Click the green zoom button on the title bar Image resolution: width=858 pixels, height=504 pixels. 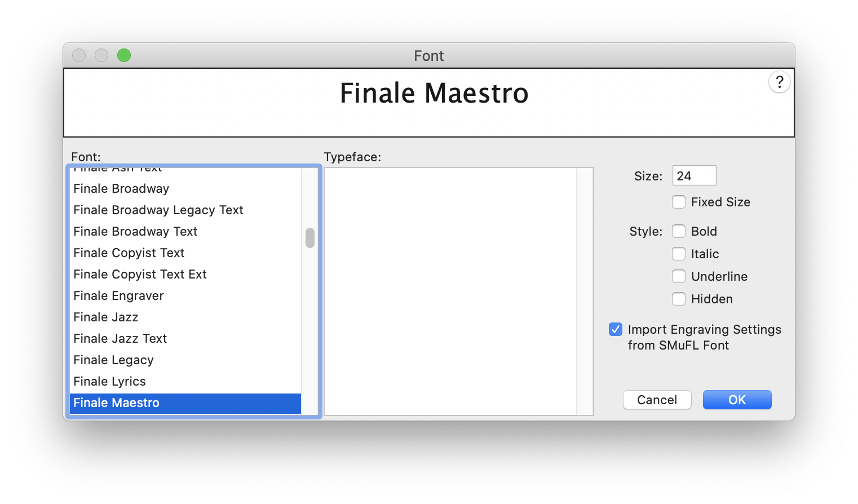124,55
